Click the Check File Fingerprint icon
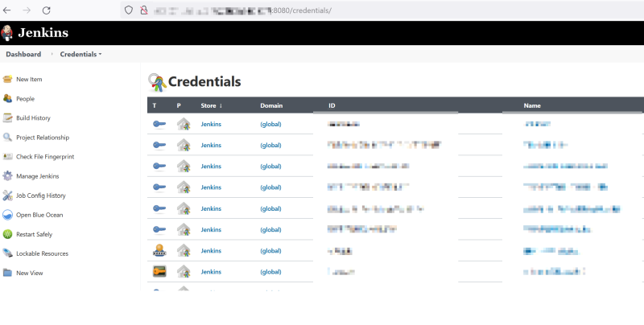644x325 pixels. pyautogui.click(x=7, y=156)
